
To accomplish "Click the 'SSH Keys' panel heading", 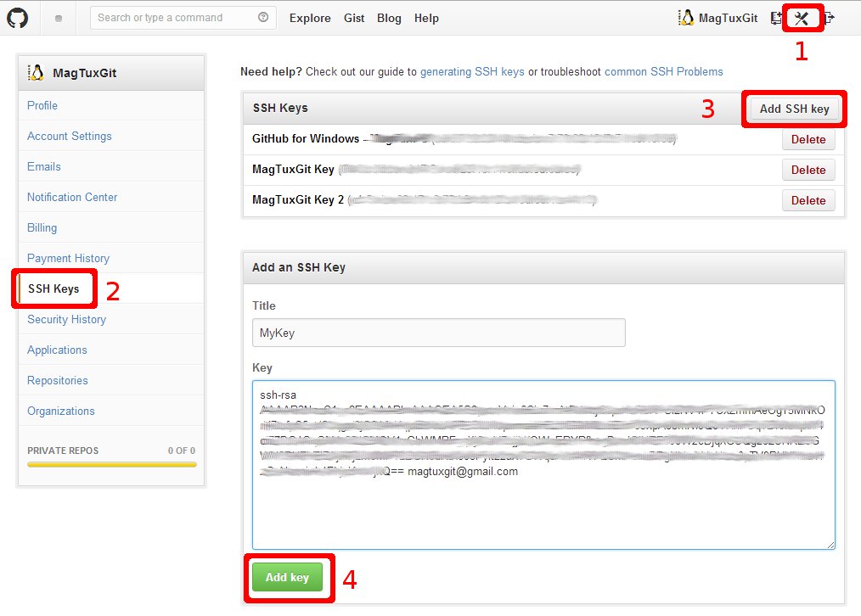I will click(x=280, y=108).
